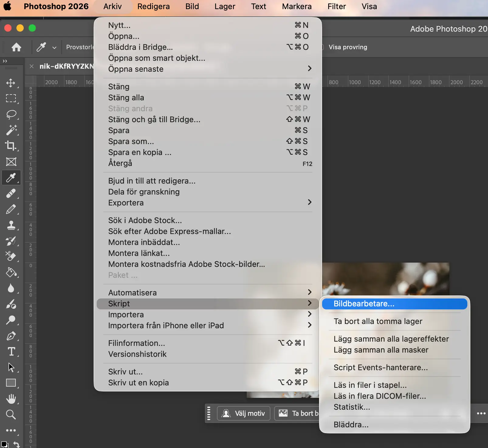
Task: Select the Crop tool
Action: click(11, 146)
